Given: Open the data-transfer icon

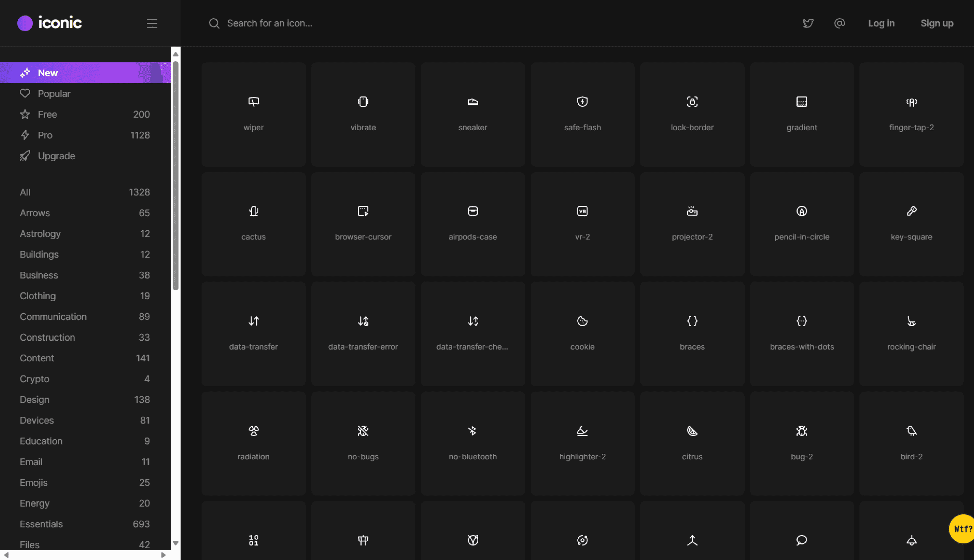Looking at the screenshot, I should [x=253, y=334].
